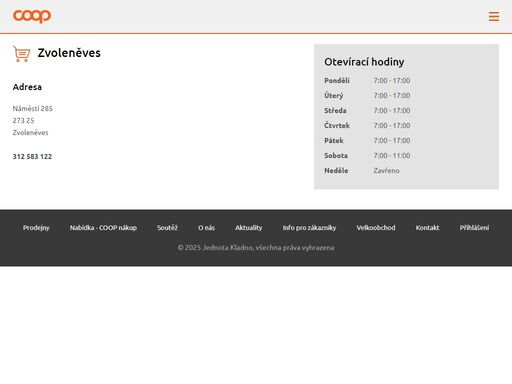Click phone number 312 583 122
Image resolution: width=512 pixels, height=384 pixels.
click(x=32, y=156)
